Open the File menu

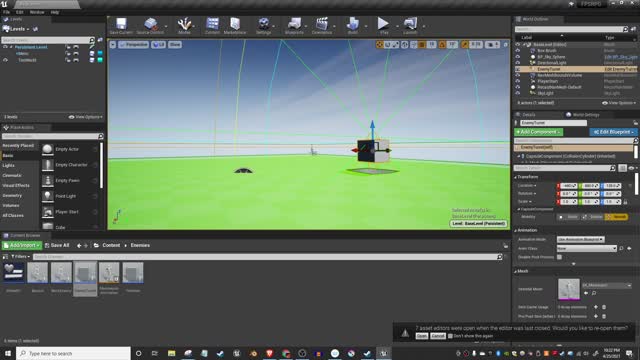(x=7, y=12)
